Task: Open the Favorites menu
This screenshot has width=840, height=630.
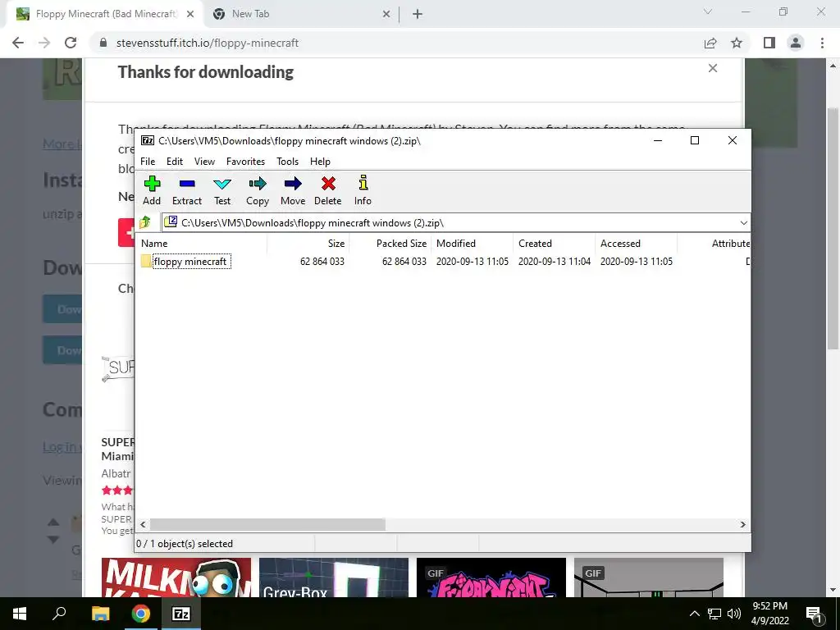Action: click(245, 162)
